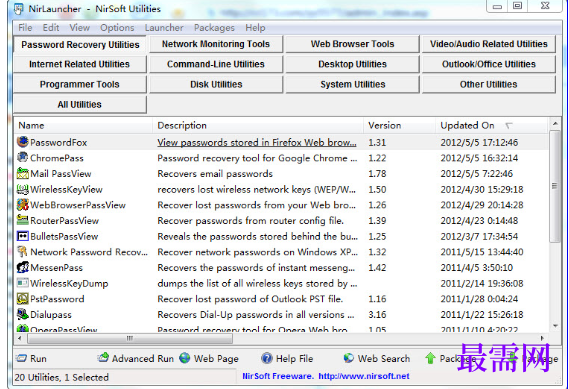Click the NirLauncher title bar icon
569x389 pixels.
click(19, 9)
